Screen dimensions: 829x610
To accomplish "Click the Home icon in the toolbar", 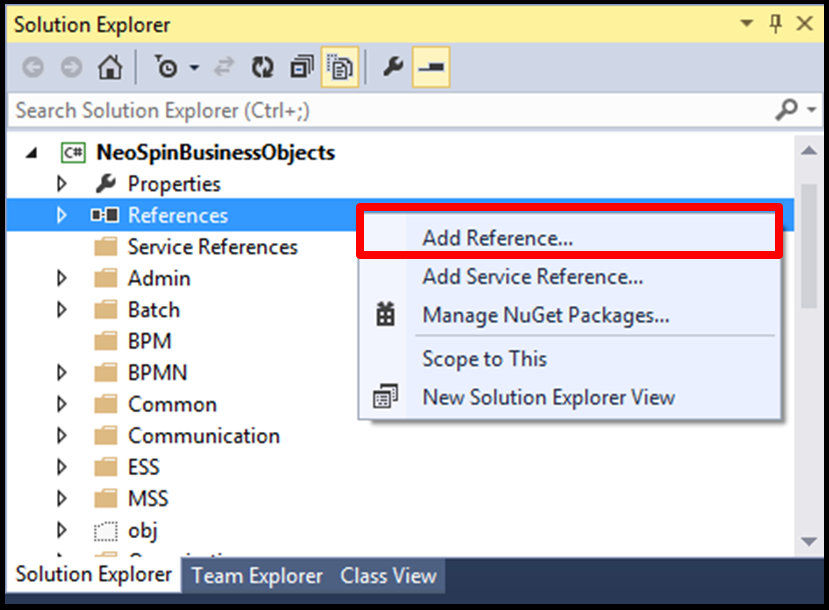I will pos(109,68).
